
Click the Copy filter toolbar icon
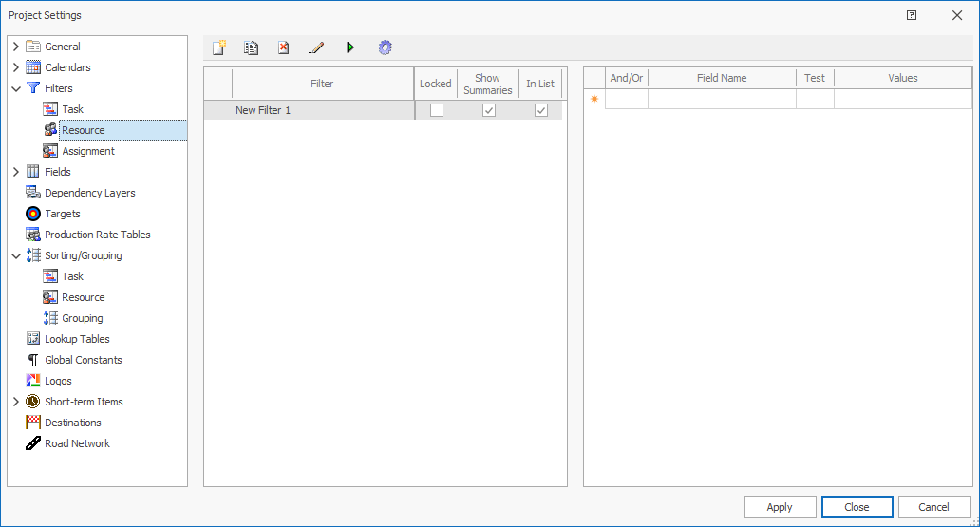coord(251,47)
